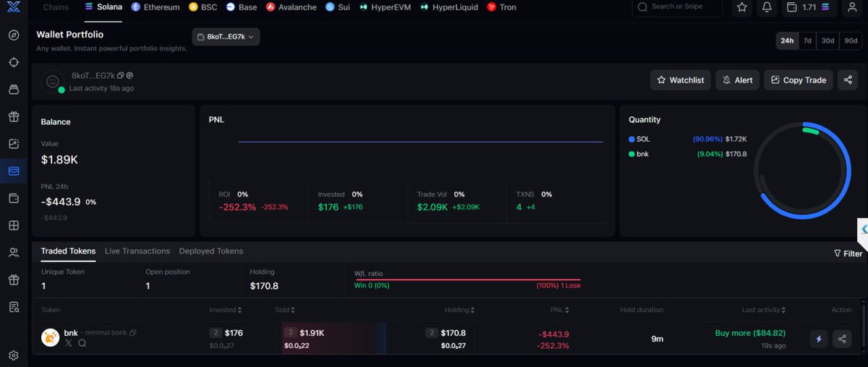This screenshot has height=367, width=868.
Task: Click the SOL blue legend entry
Action: [639, 139]
